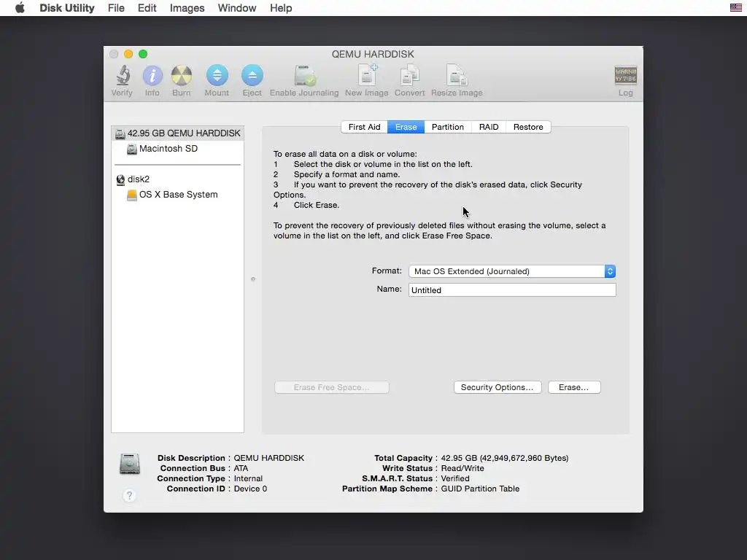Open the Edit menu
The width and height of the screenshot is (747, 560).
point(147,8)
